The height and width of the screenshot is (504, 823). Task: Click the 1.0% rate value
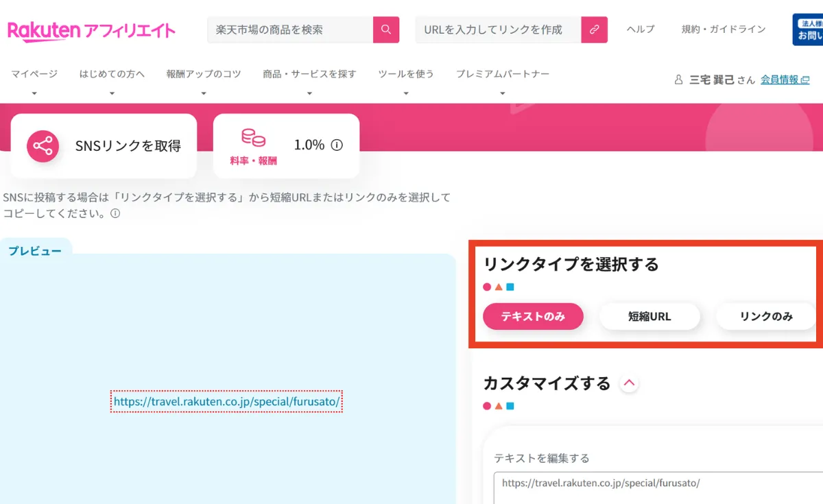pos(309,145)
